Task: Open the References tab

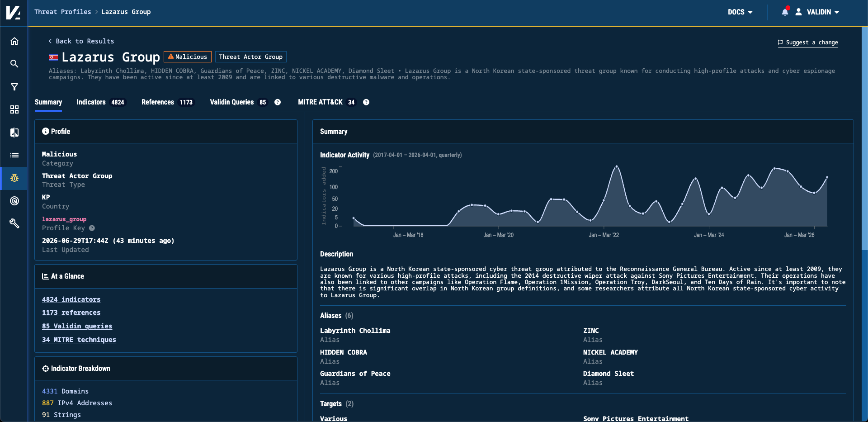Action: pyautogui.click(x=167, y=102)
